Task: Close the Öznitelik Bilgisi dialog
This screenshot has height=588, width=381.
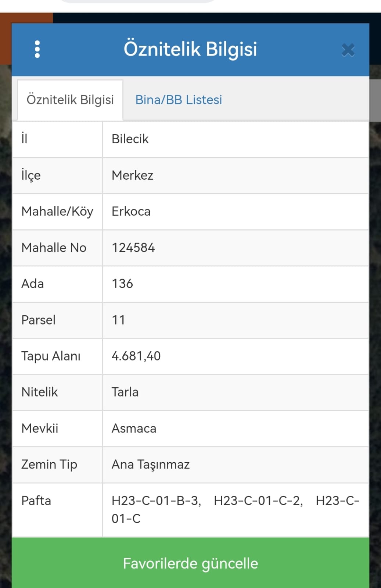Action: pos(348,50)
